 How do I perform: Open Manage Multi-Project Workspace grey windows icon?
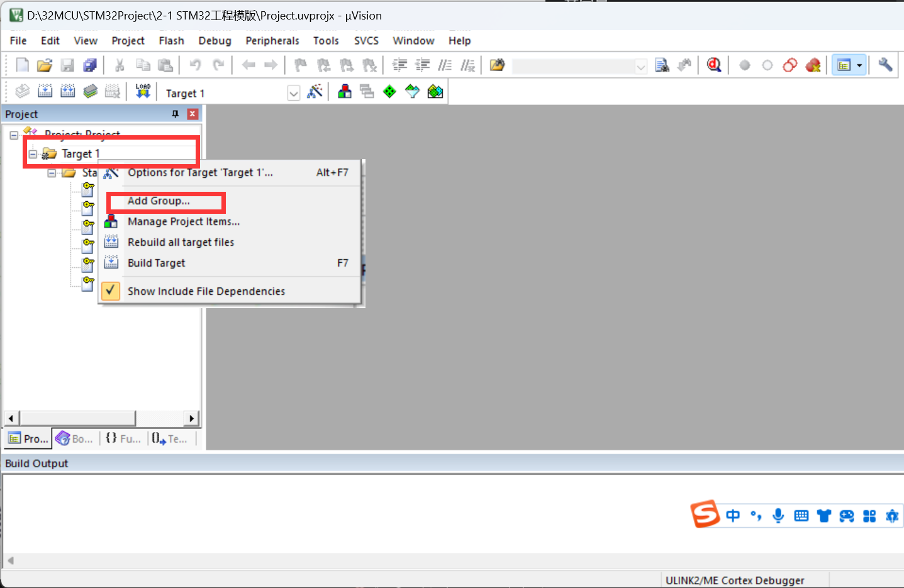[x=367, y=91]
